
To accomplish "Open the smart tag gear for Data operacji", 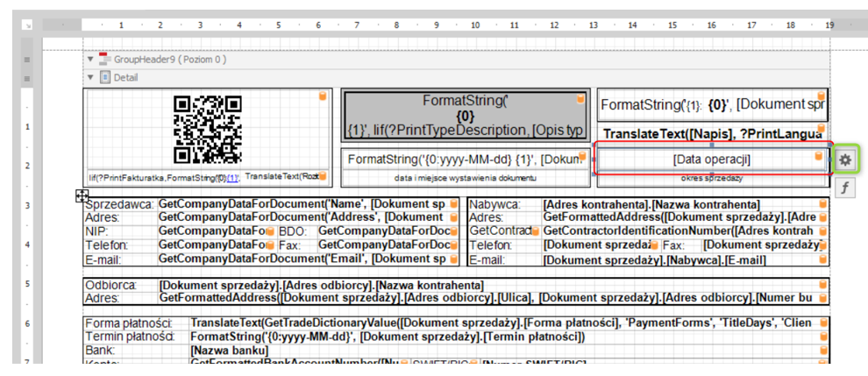I will pos(844,160).
